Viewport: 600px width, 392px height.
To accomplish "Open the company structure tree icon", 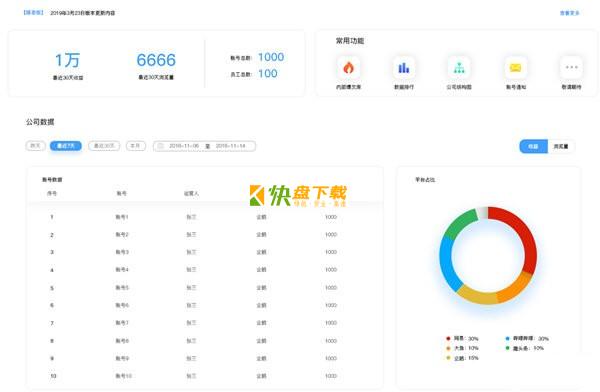I will point(459,68).
